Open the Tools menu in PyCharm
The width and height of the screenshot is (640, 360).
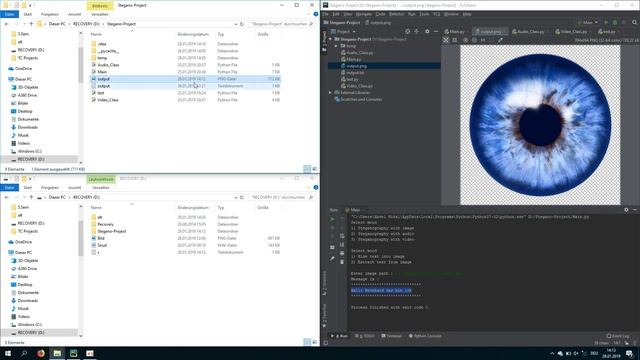[424, 14]
